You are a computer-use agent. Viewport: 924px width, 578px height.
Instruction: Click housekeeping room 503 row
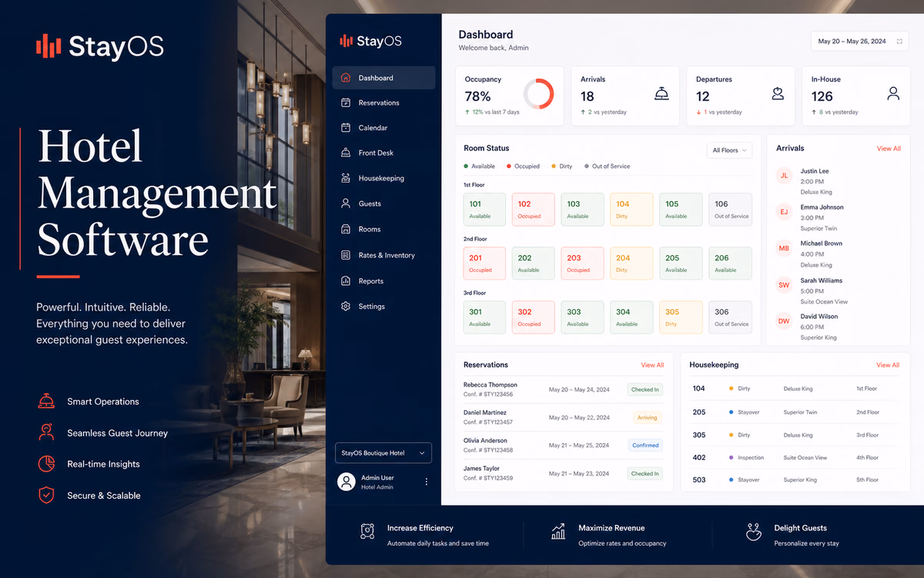point(793,480)
